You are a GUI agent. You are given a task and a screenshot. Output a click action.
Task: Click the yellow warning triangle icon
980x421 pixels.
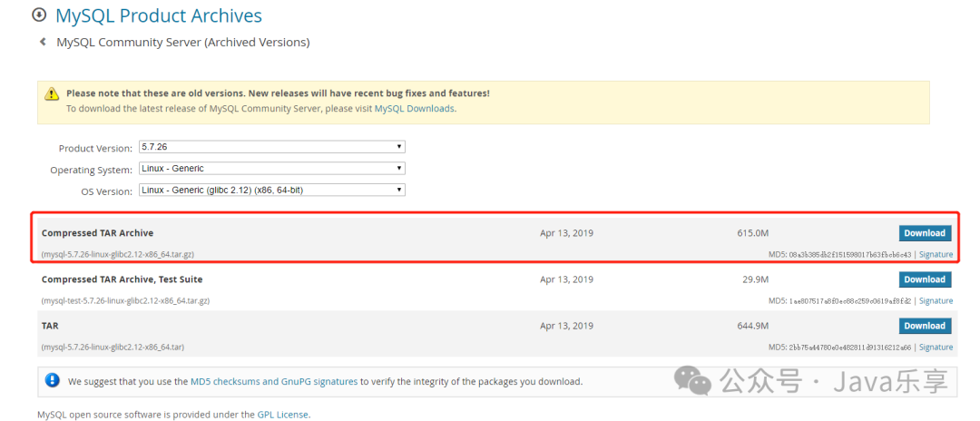point(51,94)
